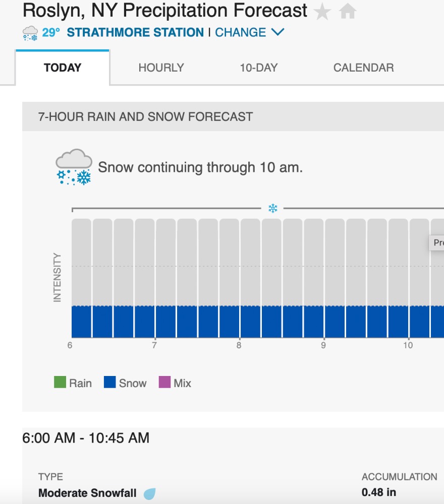The height and width of the screenshot is (504, 444).
Task: Switch to the HOURLY tab
Action: (x=161, y=68)
